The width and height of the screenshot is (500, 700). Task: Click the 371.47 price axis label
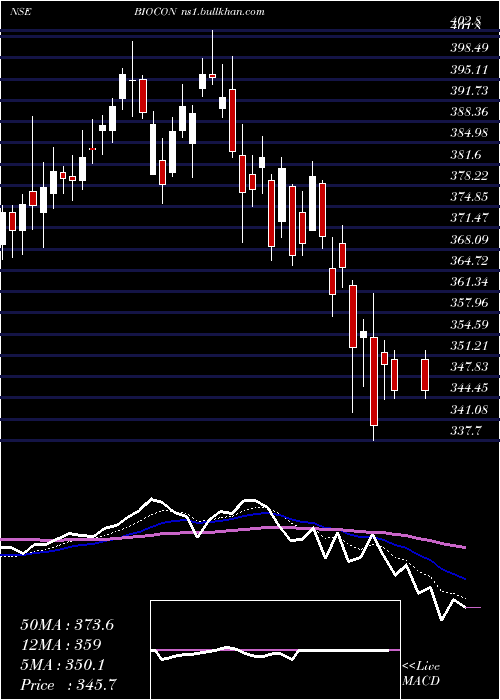pyautogui.click(x=469, y=218)
